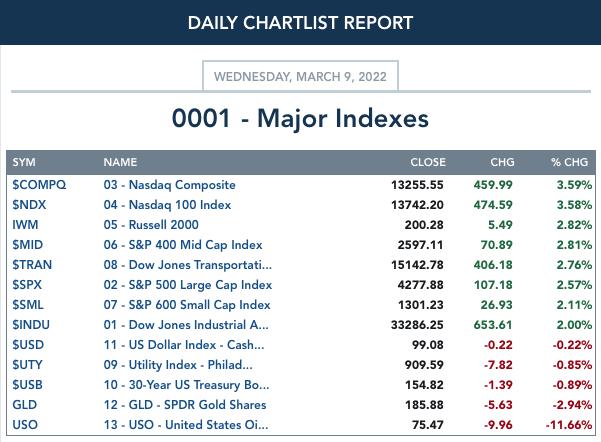Click the Russell 2000 name link
Viewport: 601px width, 442px height.
coord(151,225)
